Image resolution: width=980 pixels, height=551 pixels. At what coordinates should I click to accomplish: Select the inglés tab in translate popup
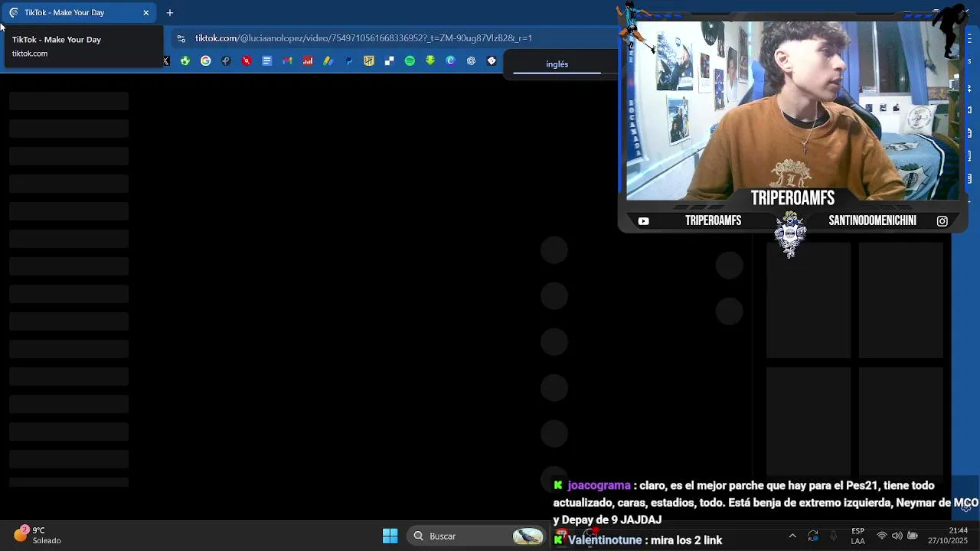pos(557,64)
